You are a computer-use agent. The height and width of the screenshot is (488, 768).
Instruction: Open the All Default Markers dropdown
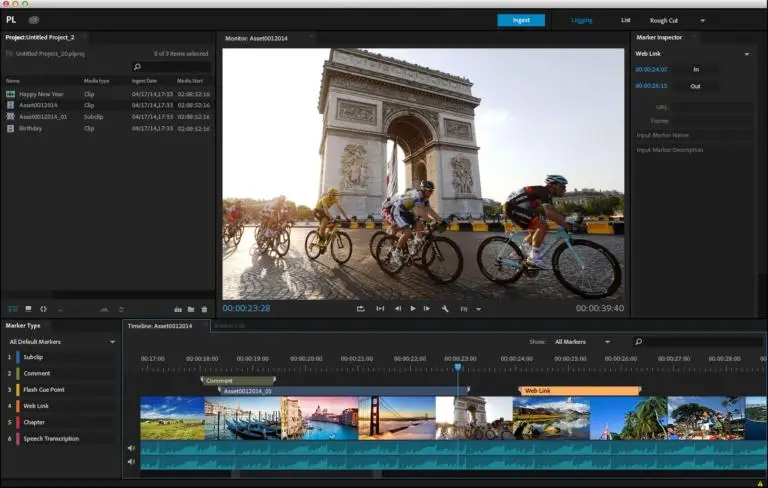(x=112, y=342)
